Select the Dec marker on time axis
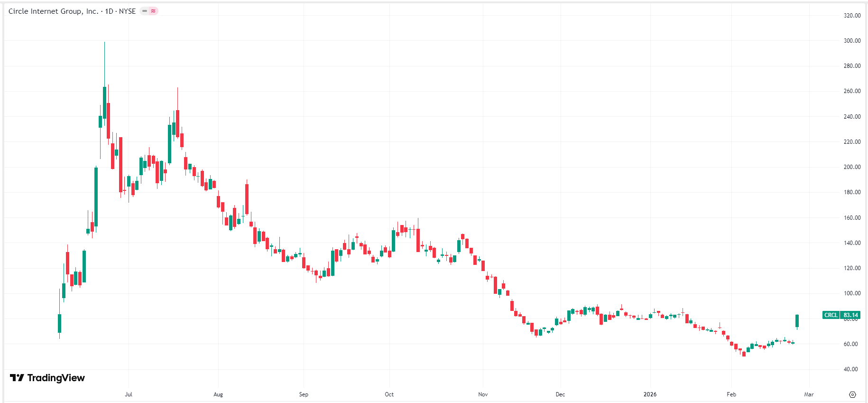868x403 pixels. [x=560, y=394]
